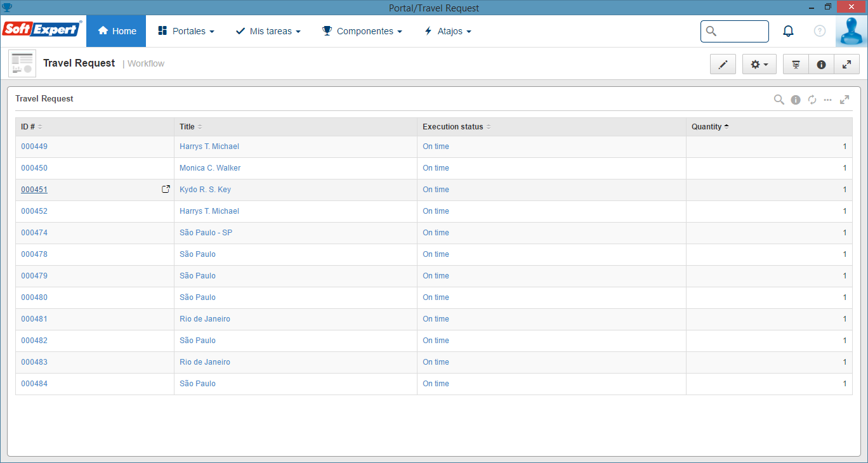Click title Monica C. Walker

coord(210,168)
